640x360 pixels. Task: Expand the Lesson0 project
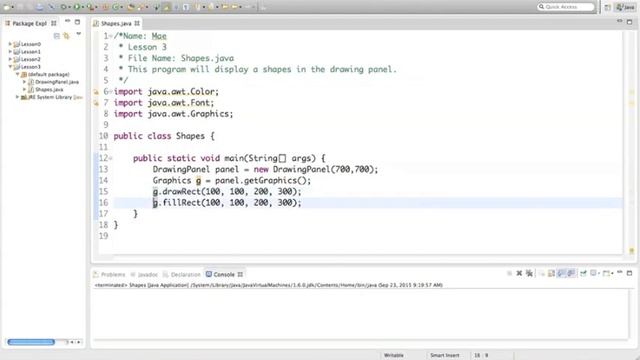click(10, 44)
